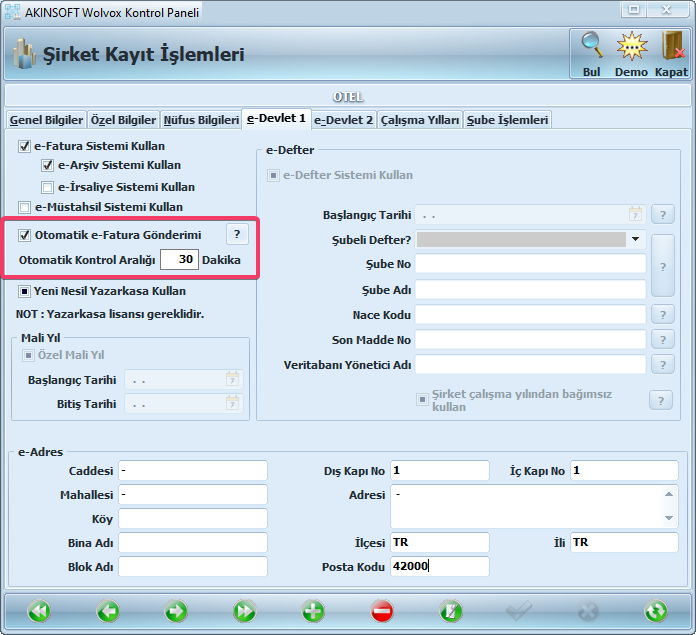Image resolution: width=696 pixels, height=635 pixels.
Task: Switch to Şube İşlemleri tab
Action: (x=507, y=120)
